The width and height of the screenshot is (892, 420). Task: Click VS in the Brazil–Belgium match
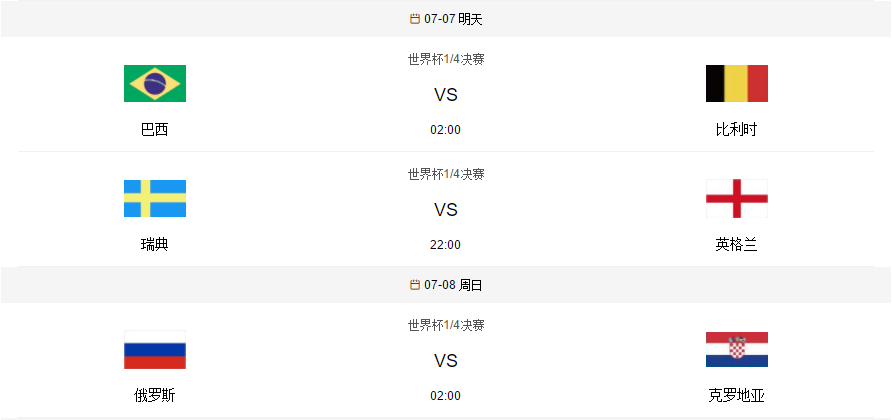coord(446,96)
